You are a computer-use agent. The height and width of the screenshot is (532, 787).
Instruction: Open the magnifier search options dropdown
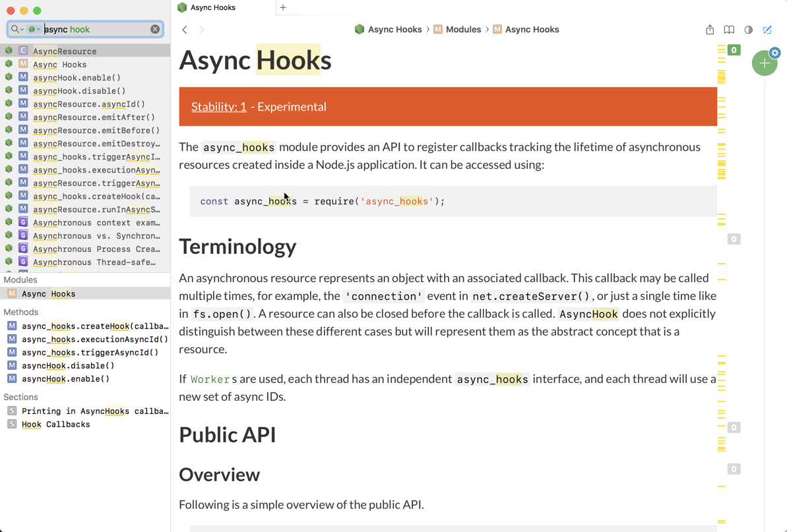click(17, 29)
